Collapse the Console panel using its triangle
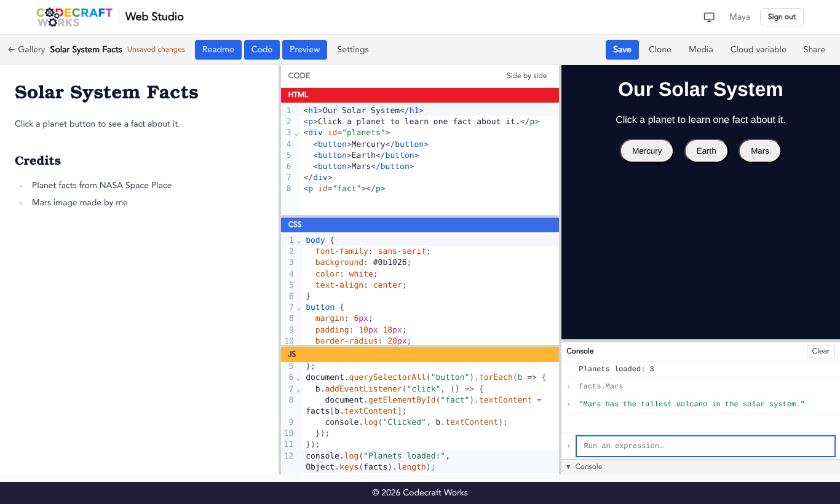This screenshot has width=840, height=504. (x=568, y=467)
